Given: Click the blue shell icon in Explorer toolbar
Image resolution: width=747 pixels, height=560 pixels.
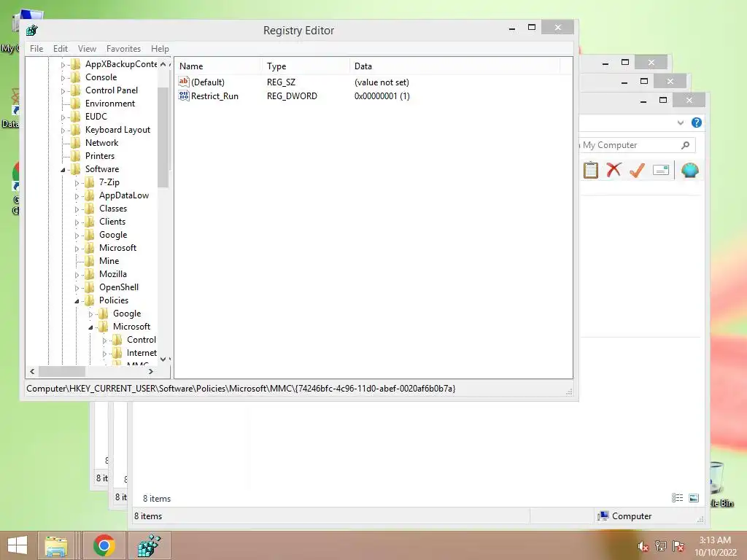Looking at the screenshot, I should [x=690, y=169].
